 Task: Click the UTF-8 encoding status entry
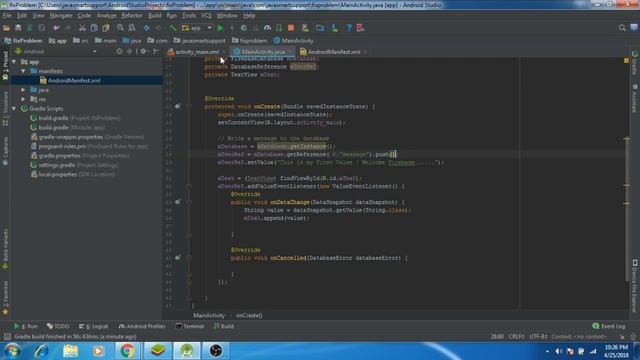point(538,337)
